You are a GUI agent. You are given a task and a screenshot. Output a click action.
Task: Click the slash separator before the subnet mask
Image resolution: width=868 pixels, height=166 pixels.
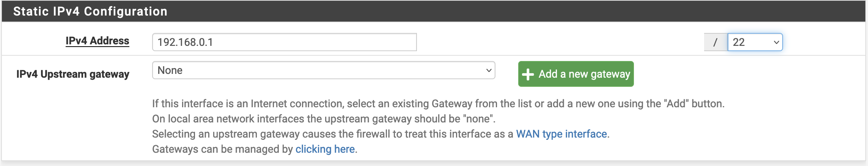click(715, 42)
